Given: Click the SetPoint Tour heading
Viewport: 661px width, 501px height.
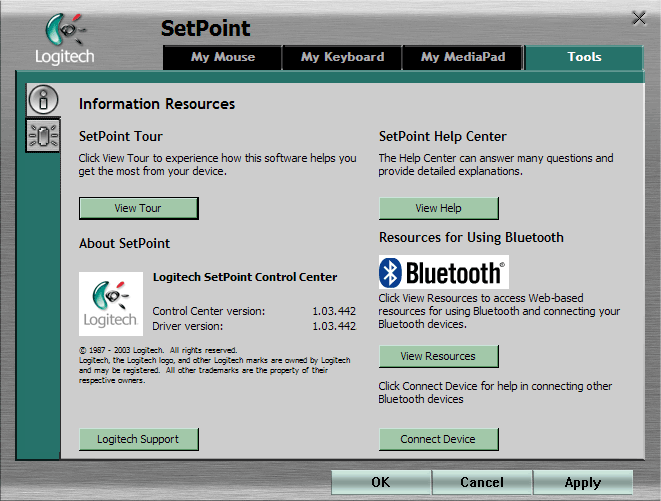Looking at the screenshot, I should tap(121, 136).
